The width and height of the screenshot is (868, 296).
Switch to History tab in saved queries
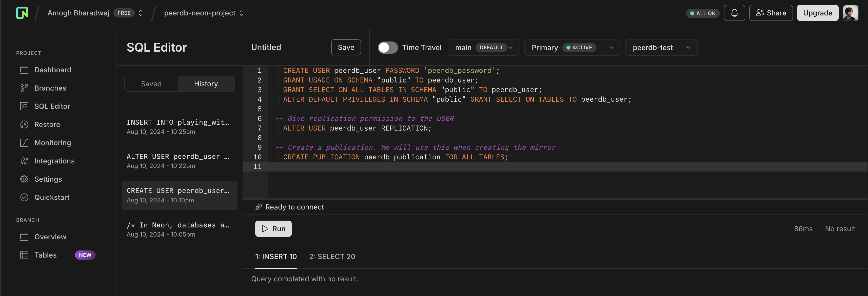[206, 83]
